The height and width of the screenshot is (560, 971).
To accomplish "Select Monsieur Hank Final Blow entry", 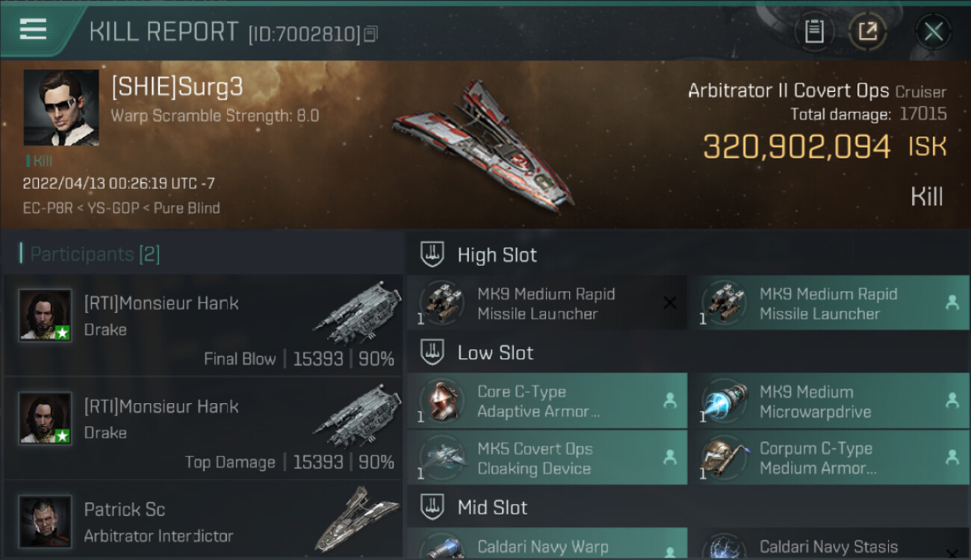I will click(x=203, y=326).
